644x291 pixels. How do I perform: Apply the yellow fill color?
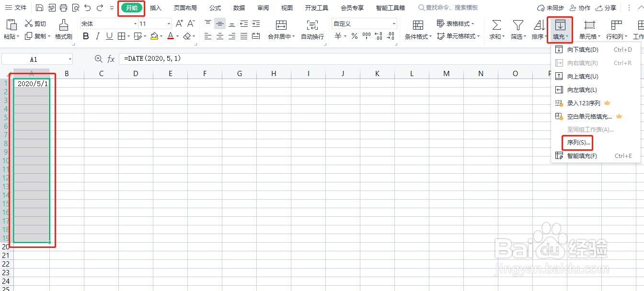[154, 36]
